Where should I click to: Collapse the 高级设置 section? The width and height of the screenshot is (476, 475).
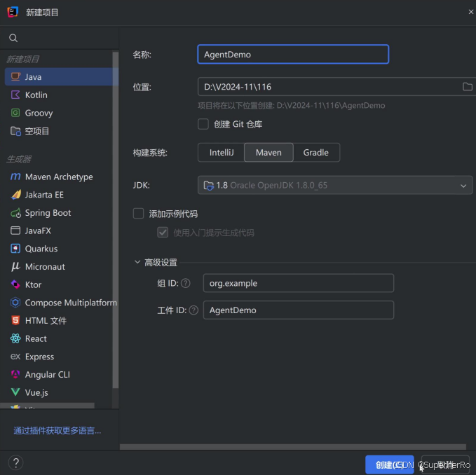tap(137, 262)
